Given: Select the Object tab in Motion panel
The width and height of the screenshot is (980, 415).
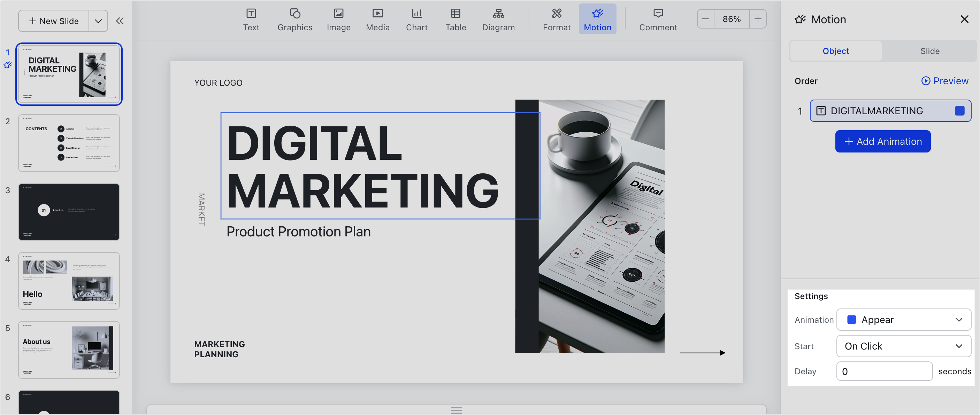Looking at the screenshot, I should coord(835,50).
